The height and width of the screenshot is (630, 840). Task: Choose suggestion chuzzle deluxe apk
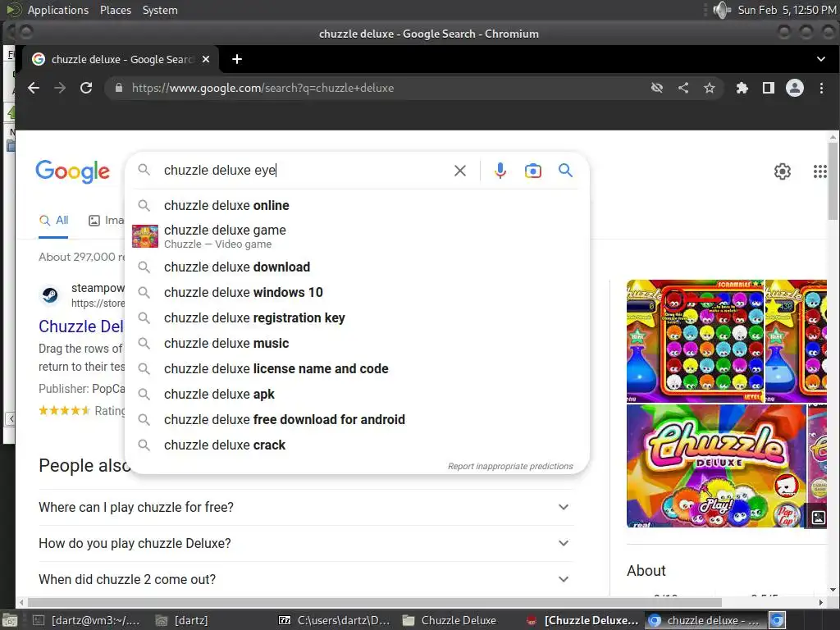pos(357,395)
